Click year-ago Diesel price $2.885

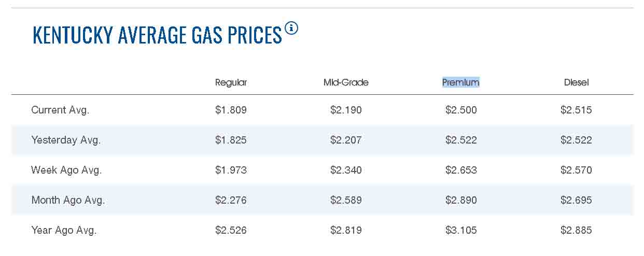point(576,230)
